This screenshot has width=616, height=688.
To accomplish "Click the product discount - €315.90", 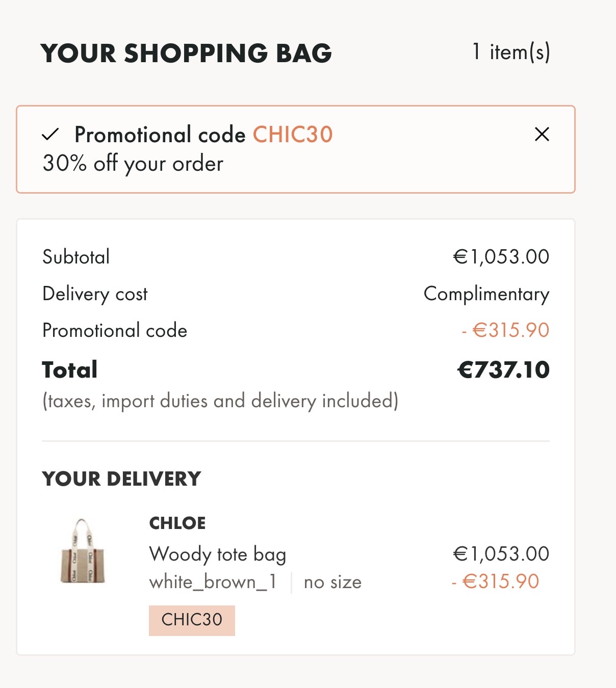I will pos(495,581).
